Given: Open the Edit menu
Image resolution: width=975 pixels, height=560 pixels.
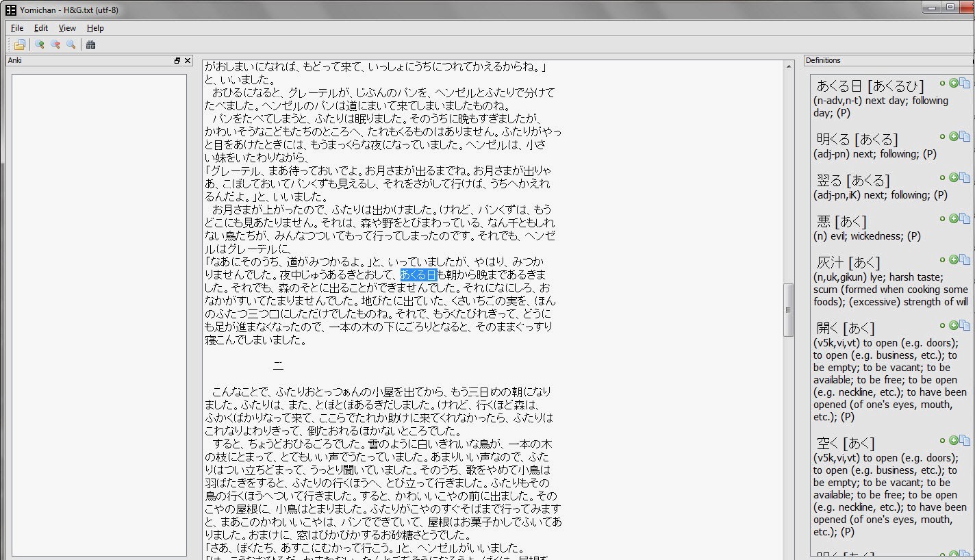Looking at the screenshot, I should 41,28.
